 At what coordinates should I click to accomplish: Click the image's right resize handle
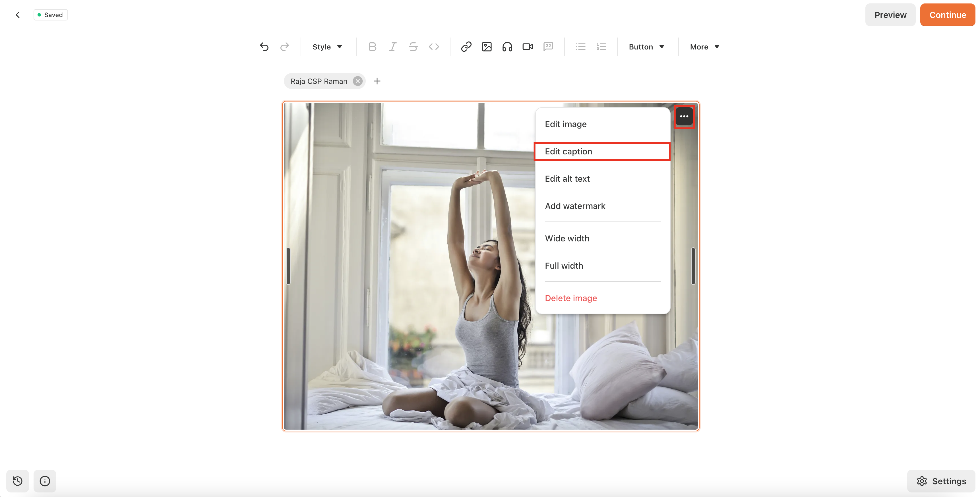(693, 266)
